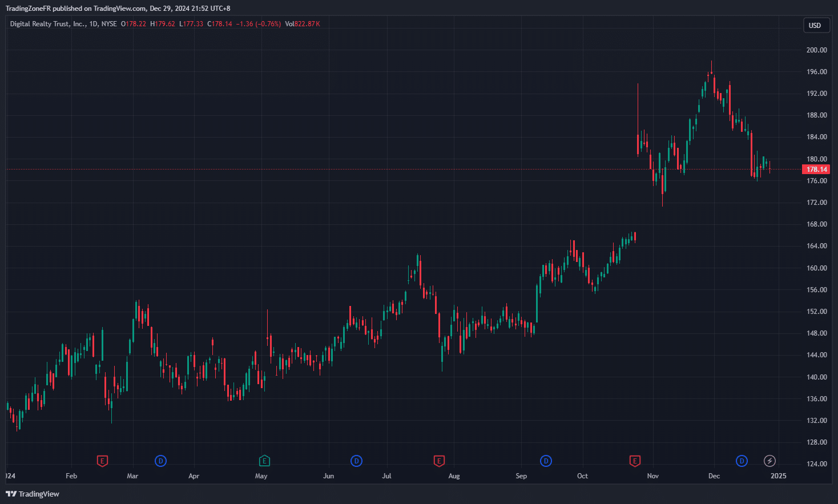
Task: Click the 168.00 price axis label
Action: tap(816, 224)
